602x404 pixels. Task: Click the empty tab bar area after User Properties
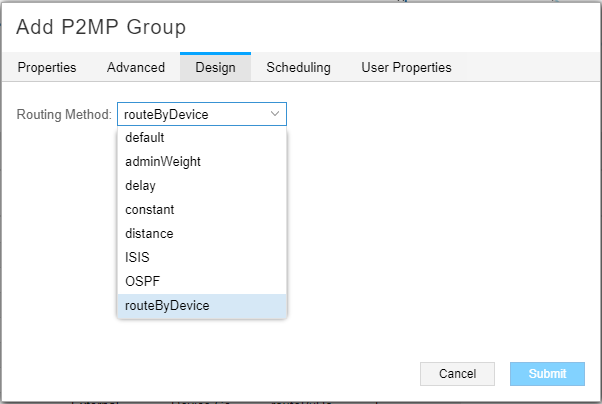(x=530, y=67)
